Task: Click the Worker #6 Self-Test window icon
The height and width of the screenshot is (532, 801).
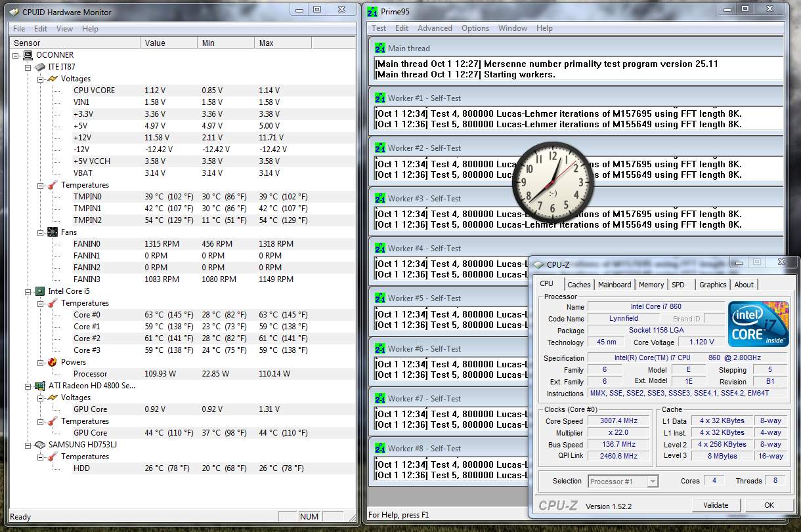Action: 380,348
